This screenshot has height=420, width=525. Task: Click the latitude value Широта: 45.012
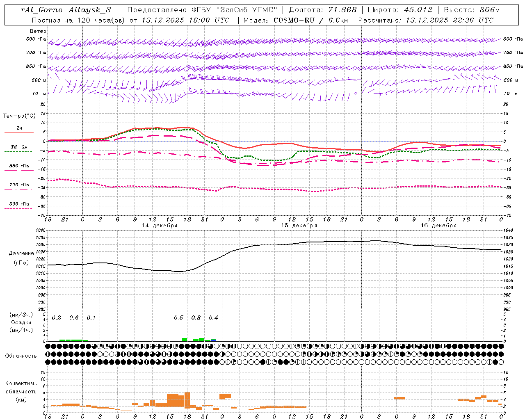tap(400, 10)
